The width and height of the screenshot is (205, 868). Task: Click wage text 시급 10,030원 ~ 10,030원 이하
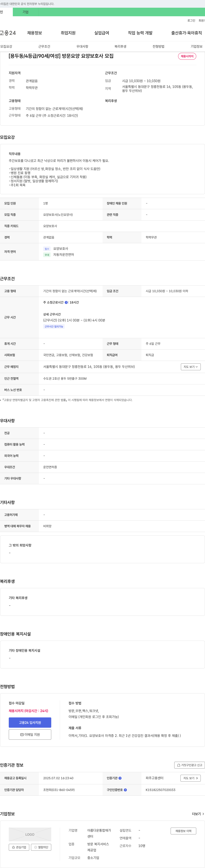click(167, 291)
